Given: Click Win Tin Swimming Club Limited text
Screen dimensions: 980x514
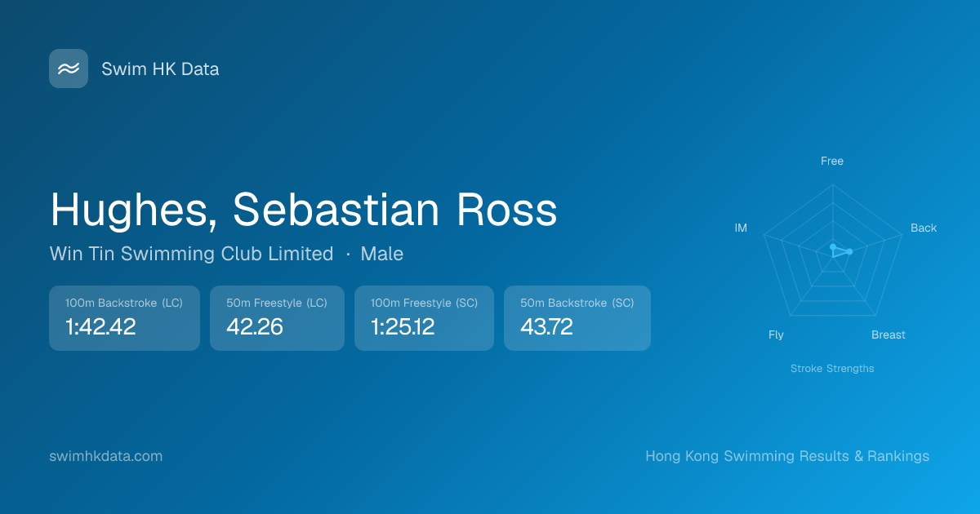Looking at the screenshot, I should coord(191,254).
